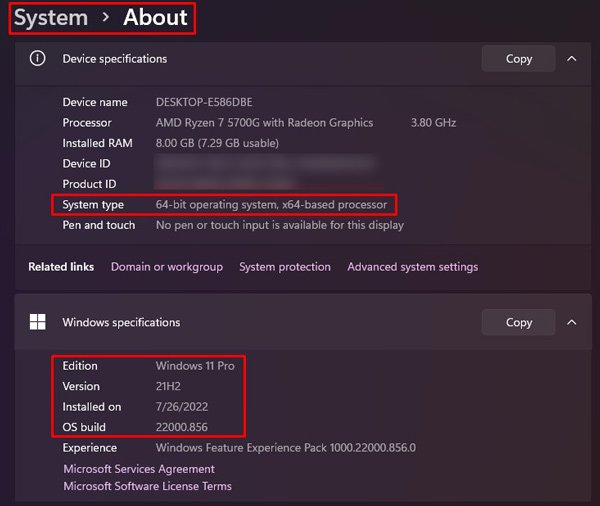Click the Pen and touch label
Viewport: 600px width, 506px height.
click(99, 225)
